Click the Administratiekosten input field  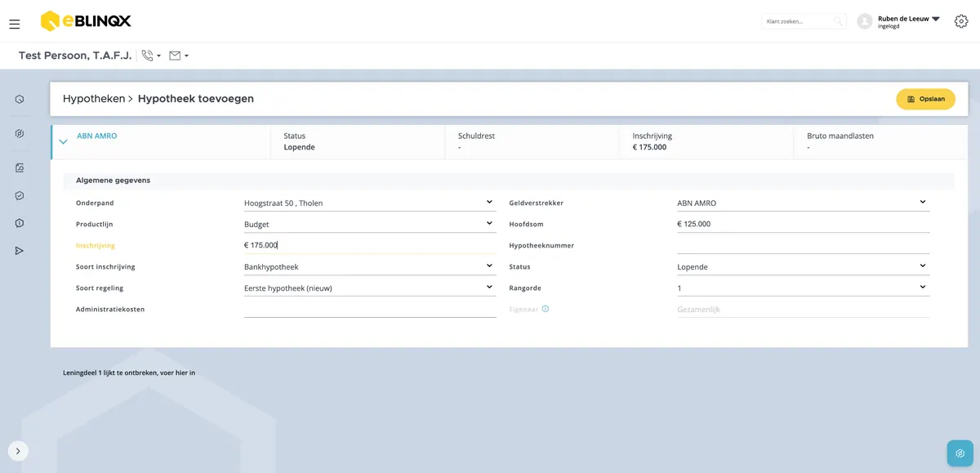370,309
